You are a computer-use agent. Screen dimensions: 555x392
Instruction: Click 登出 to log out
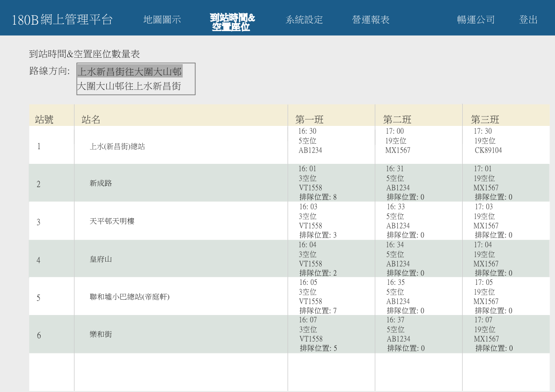tap(528, 20)
